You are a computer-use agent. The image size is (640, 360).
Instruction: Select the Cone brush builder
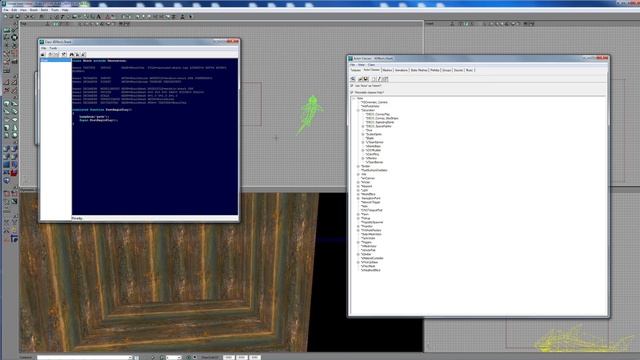pos(14,127)
